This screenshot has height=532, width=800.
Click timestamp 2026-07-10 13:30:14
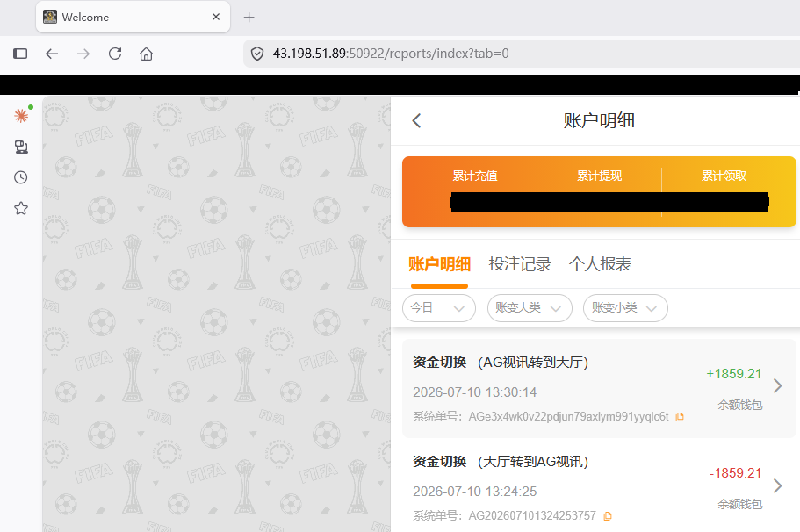pyautogui.click(x=474, y=392)
